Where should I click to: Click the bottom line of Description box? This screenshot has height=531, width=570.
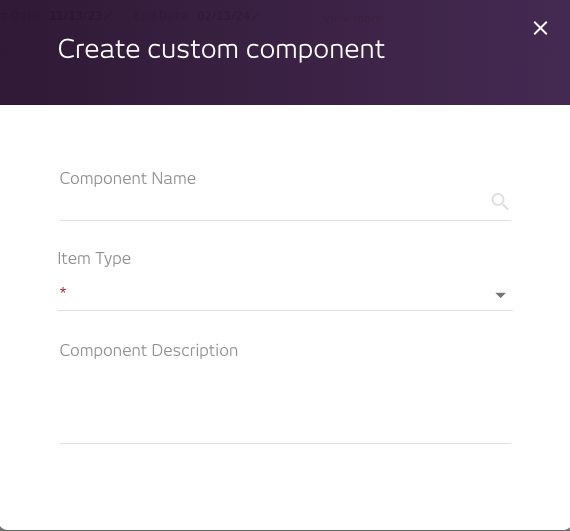[285, 443]
